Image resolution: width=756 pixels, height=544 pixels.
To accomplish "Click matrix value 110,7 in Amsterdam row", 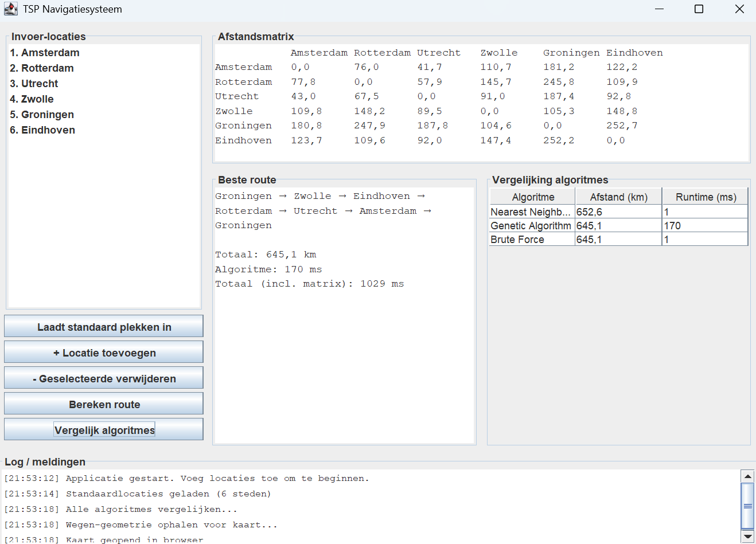I will 496,67.
